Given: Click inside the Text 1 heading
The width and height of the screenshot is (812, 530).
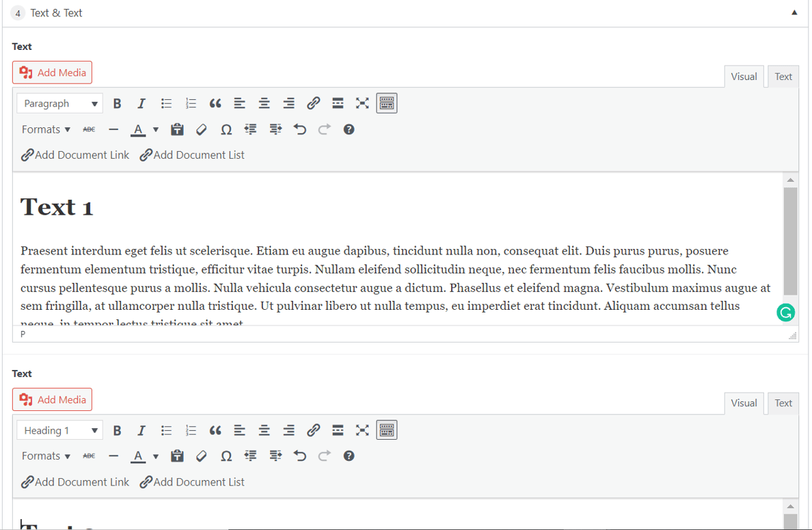Looking at the screenshot, I should pyautogui.click(x=57, y=207).
